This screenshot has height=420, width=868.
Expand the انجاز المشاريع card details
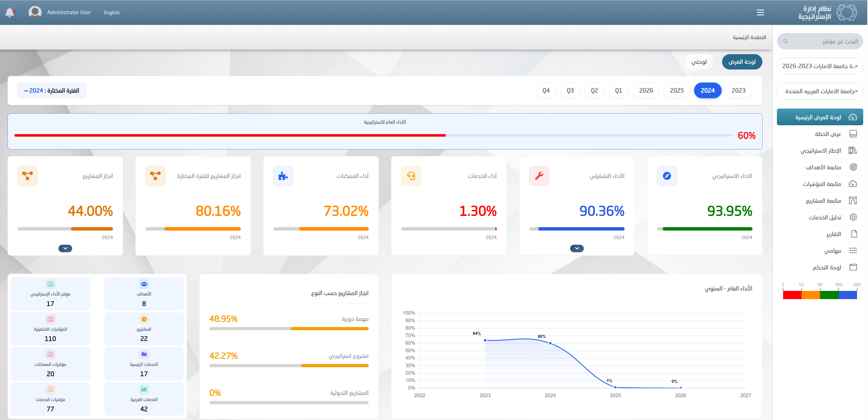click(x=65, y=248)
